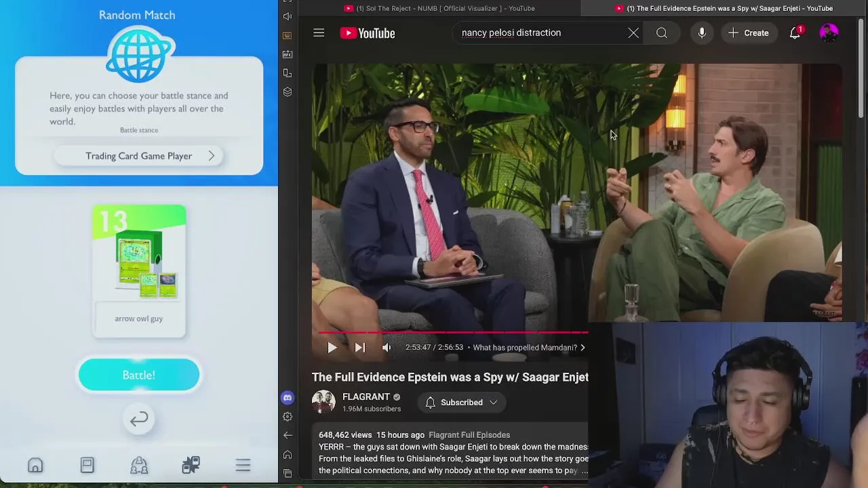Viewport: 868px width, 488px height.
Task: Click the FLAGRANT channel avatar
Action: tap(323, 402)
